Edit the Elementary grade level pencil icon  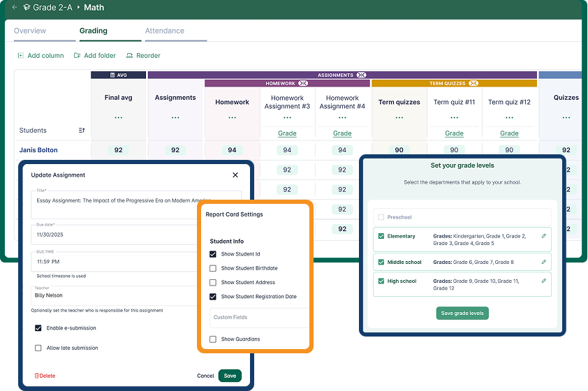click(544, 237)
